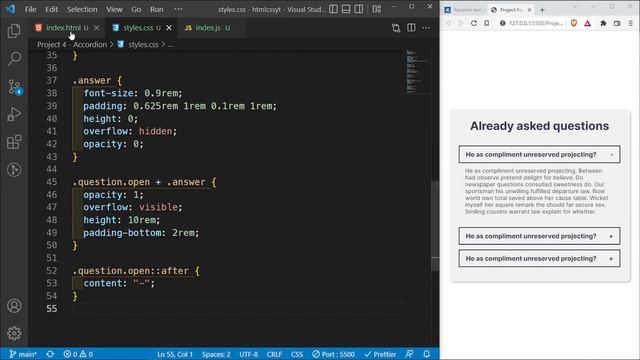640x360 pixels.
Task: Click the '.question.open::after' selector text
Action: pos(131,271)
